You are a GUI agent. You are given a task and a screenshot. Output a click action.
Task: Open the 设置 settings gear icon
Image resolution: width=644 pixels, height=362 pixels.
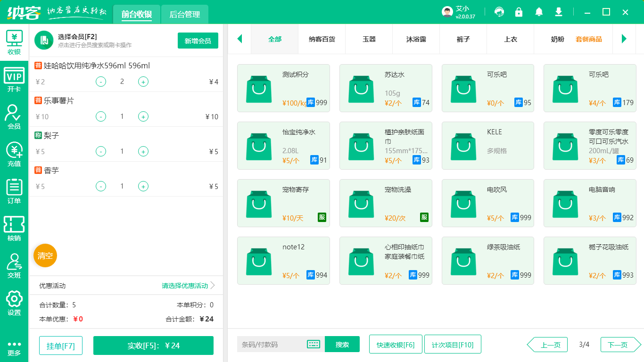(14, 303)
